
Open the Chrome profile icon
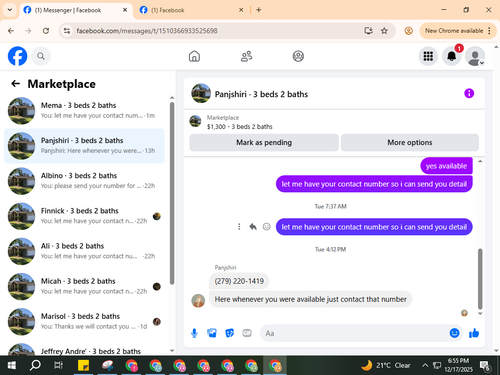408,31
